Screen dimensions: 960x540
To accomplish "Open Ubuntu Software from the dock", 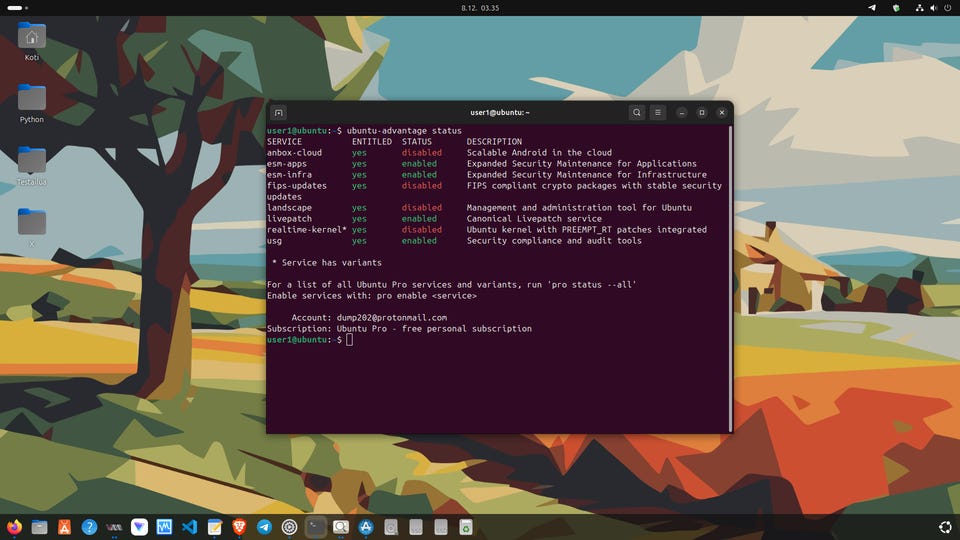I will [x=64, y=526].
